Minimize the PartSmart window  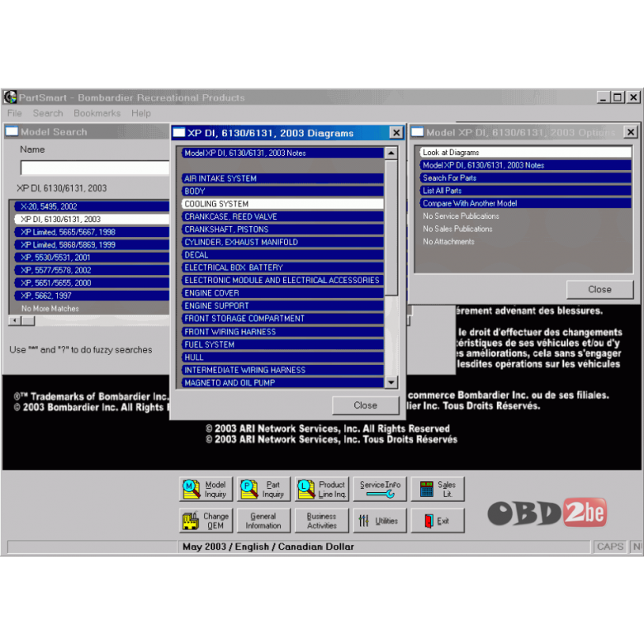(x=603, y=97)
